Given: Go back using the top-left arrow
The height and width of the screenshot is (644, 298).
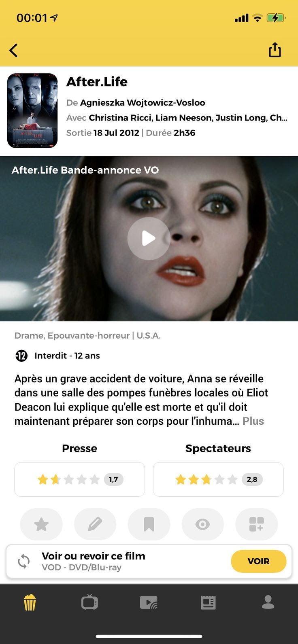Looking at the screenshot, I should click(13, 51).
